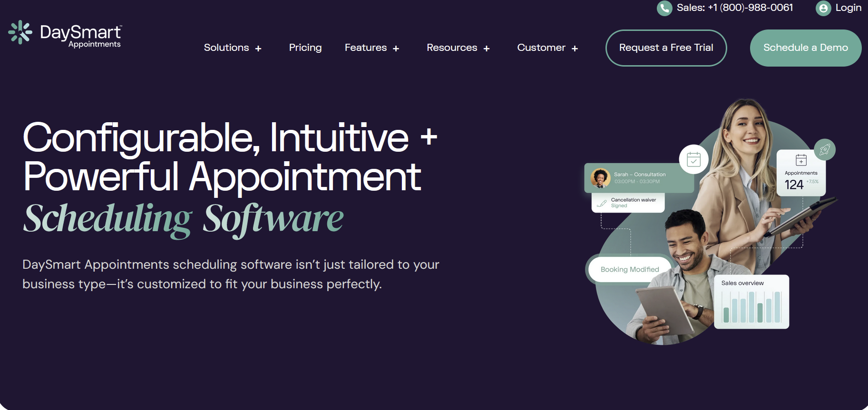Click the green phone icon beside Sales
This screenshot has height=410, width=868.
pyautogui.click(x=664, y=8)
